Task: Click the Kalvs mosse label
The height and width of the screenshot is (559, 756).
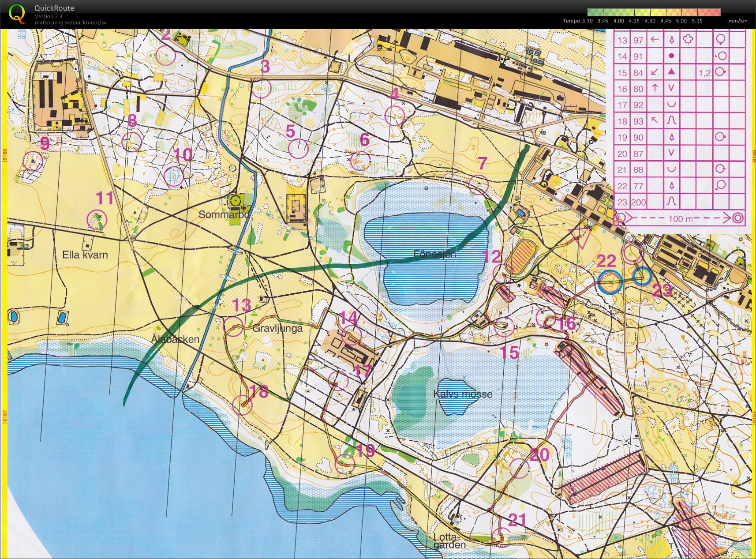Action: pyautogui.click(x=463, y=394)
